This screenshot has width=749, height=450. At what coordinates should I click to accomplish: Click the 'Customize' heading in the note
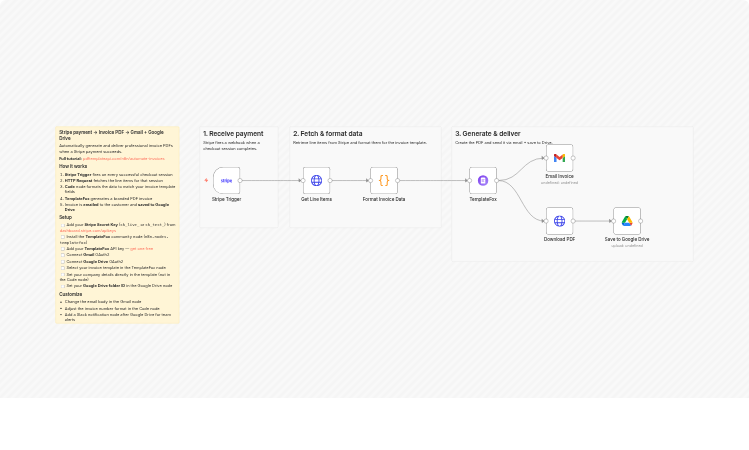click(70, 294)
